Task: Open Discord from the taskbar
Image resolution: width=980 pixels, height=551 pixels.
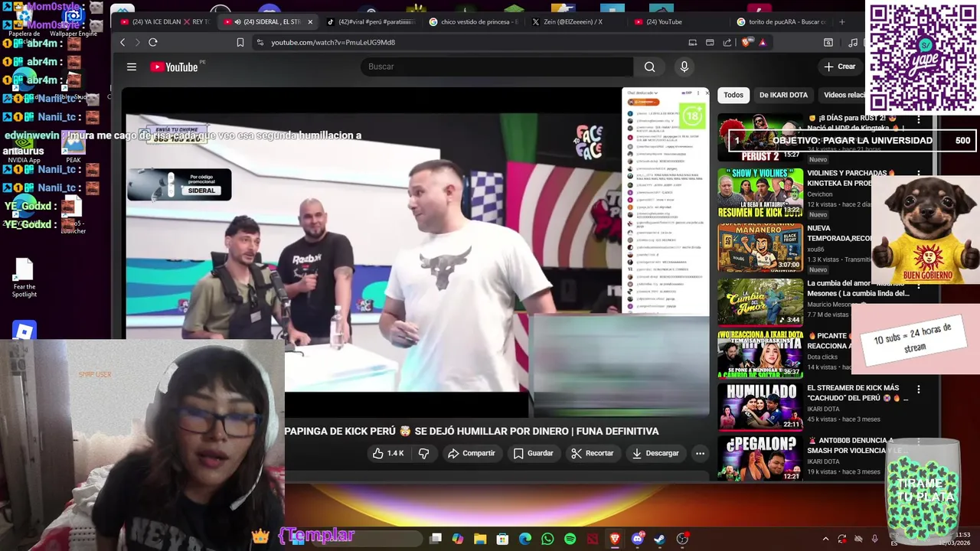Action: [x=638, y=540]
